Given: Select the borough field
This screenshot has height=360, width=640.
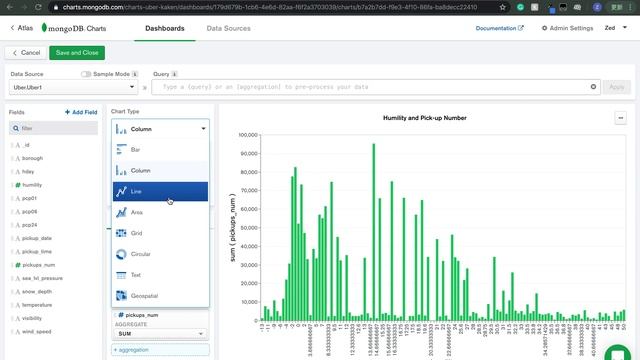Looking at the screenshot, I should click(x=32, y=158).
